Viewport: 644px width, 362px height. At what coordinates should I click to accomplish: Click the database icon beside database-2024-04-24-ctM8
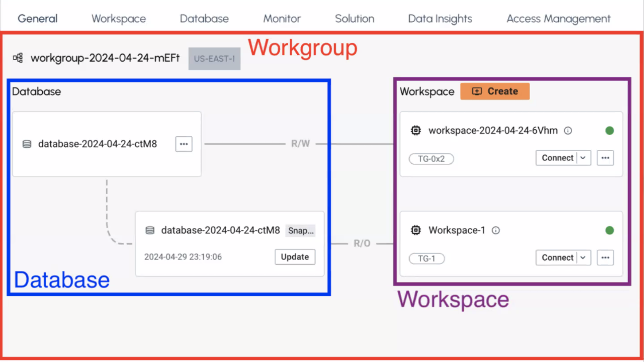coord(27,144)
